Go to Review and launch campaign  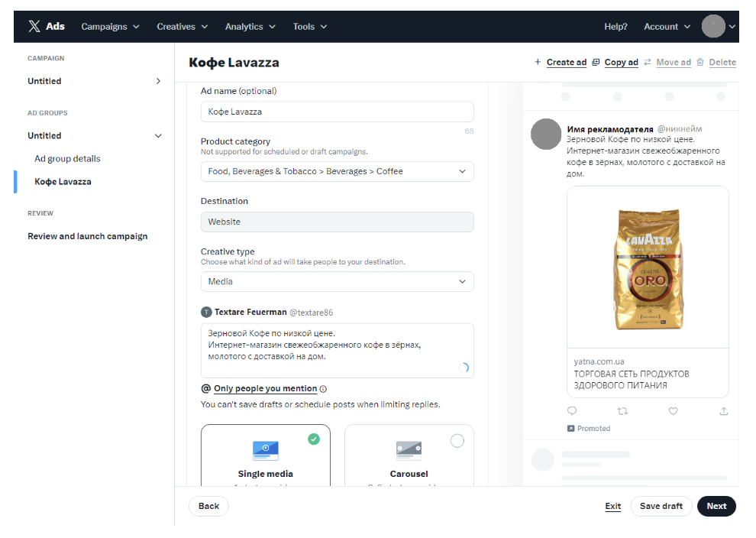(87, 236)
